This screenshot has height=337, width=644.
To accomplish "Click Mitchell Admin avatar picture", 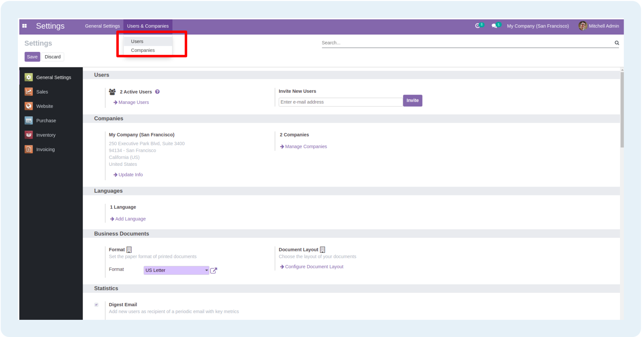I will tap(582, 26).
